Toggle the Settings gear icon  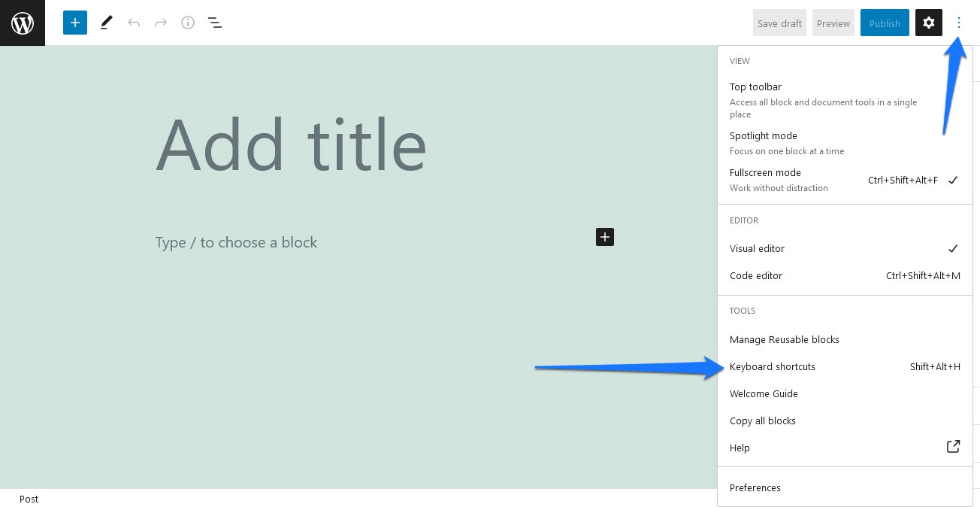(929, 23)
